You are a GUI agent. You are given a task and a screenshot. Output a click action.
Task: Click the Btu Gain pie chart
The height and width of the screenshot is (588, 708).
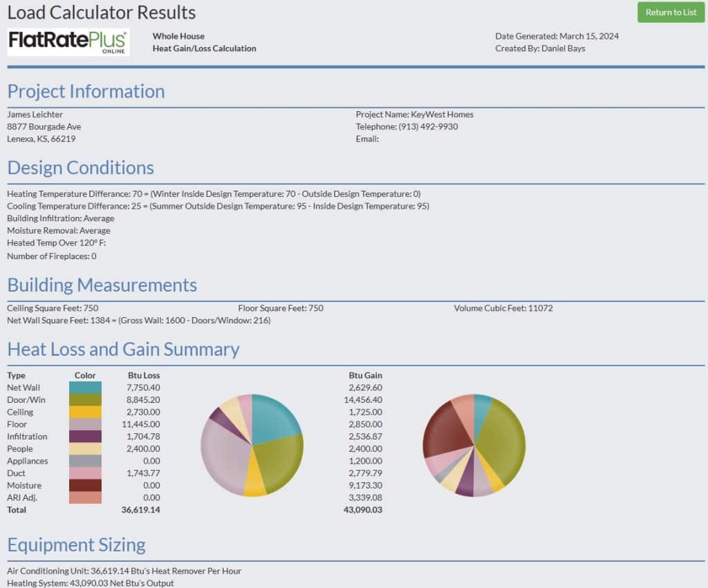click(x=474, y=445)
